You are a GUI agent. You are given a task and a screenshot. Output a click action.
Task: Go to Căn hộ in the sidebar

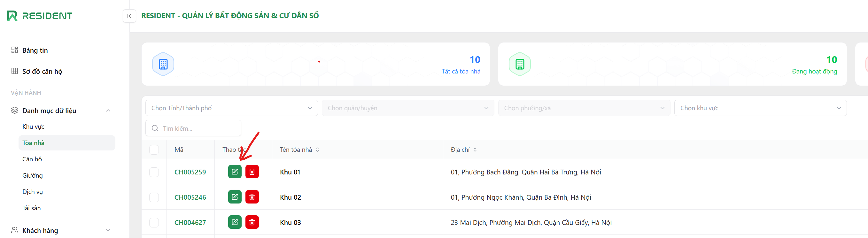32,159
